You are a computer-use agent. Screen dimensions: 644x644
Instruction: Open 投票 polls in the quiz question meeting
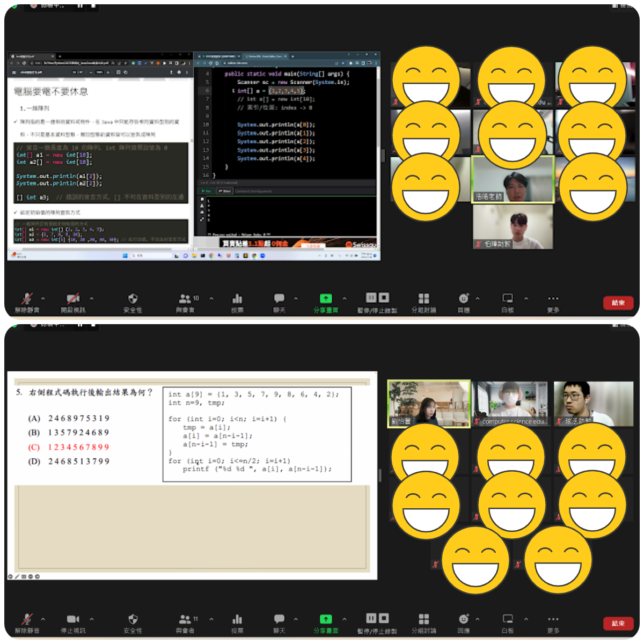click(237, 620)
